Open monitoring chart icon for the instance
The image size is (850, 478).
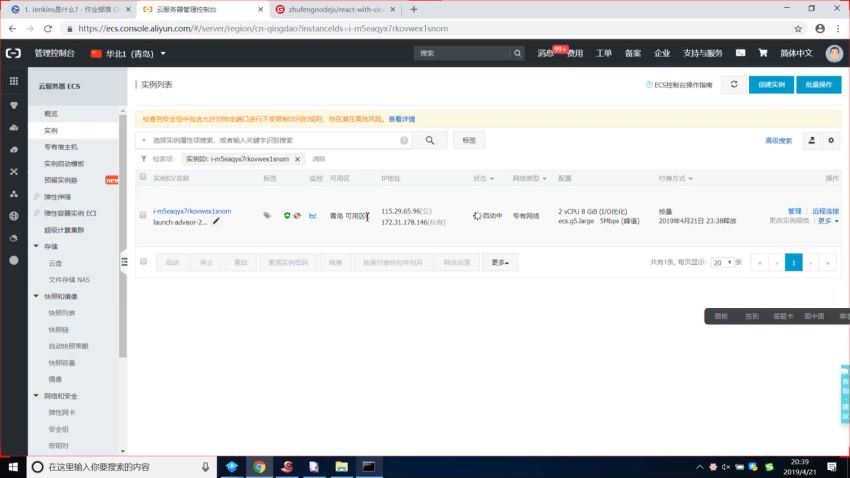coord(313,216)
